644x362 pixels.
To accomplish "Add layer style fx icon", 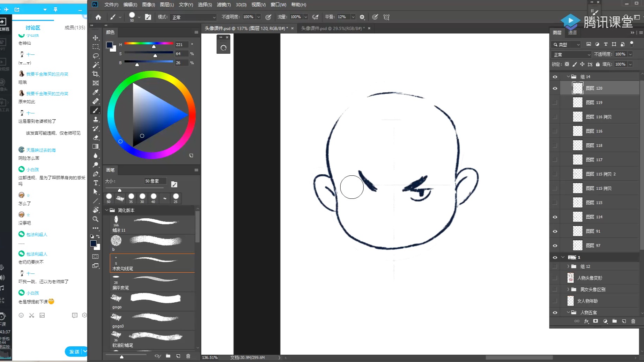I will tap(586, 321).
